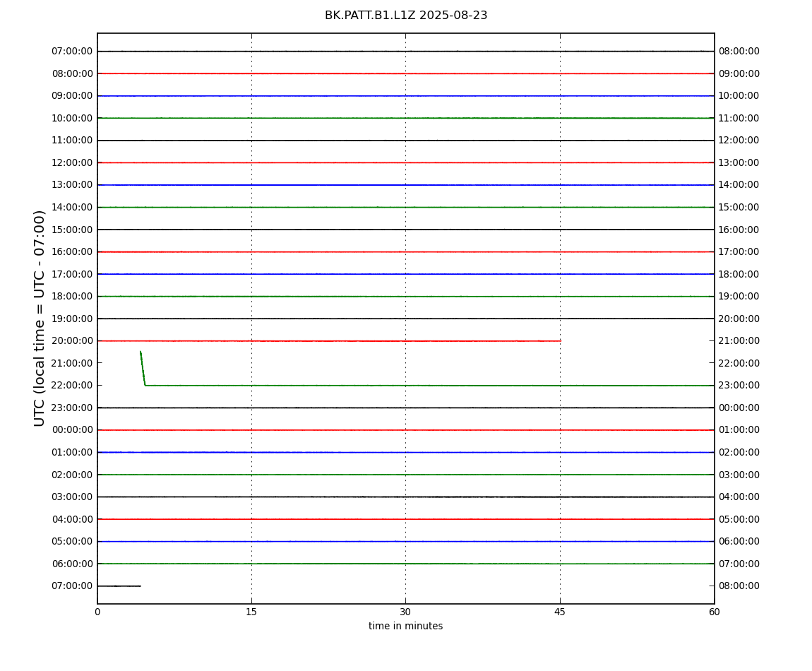This screenshot has height=671, width=812.
Task: Select right-axis label 12:00:00
Action: [x=739, y=141]
